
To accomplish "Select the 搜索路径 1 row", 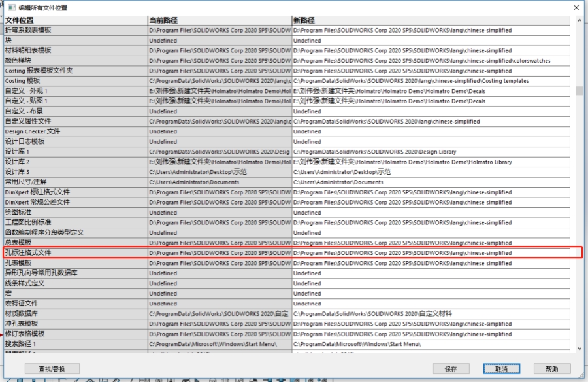I will coord(287,344).
